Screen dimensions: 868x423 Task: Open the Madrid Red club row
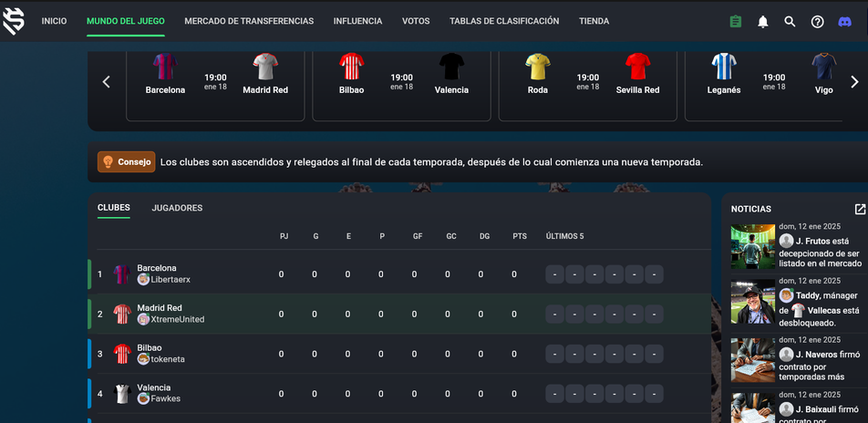[x=399, y=314]
